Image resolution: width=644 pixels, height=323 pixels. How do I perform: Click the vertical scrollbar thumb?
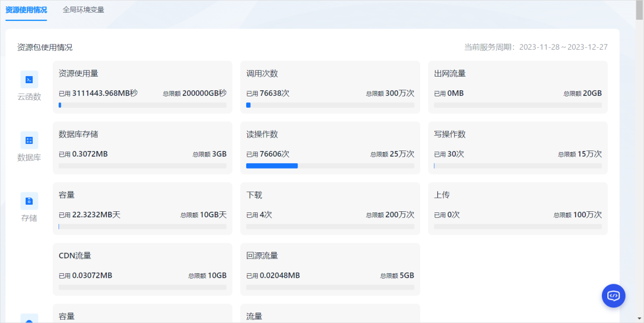point(640,10)
